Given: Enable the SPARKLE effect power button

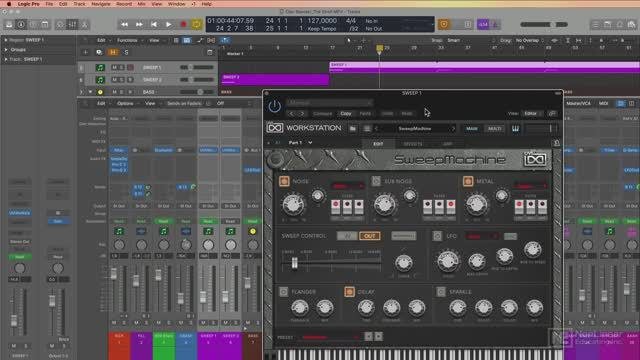Looking at the screenshot, I should pyautogui.click(x=440, y=291).
